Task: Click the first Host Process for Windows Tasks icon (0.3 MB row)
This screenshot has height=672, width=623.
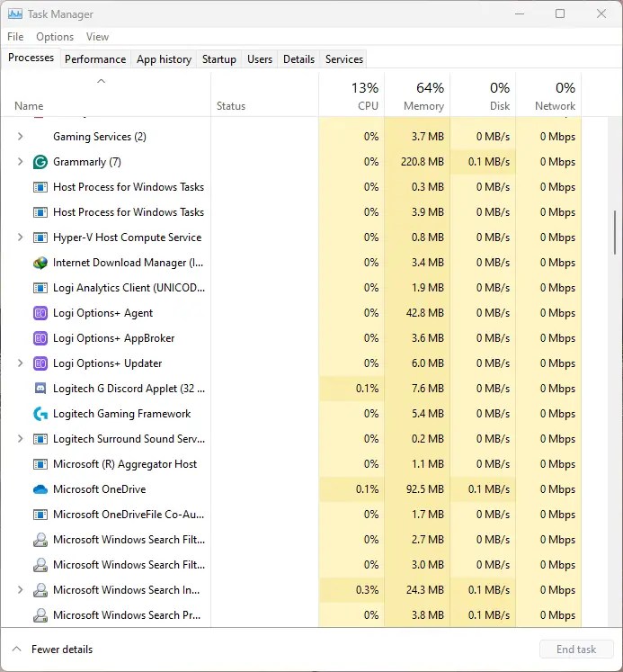Action: (40, 187)
